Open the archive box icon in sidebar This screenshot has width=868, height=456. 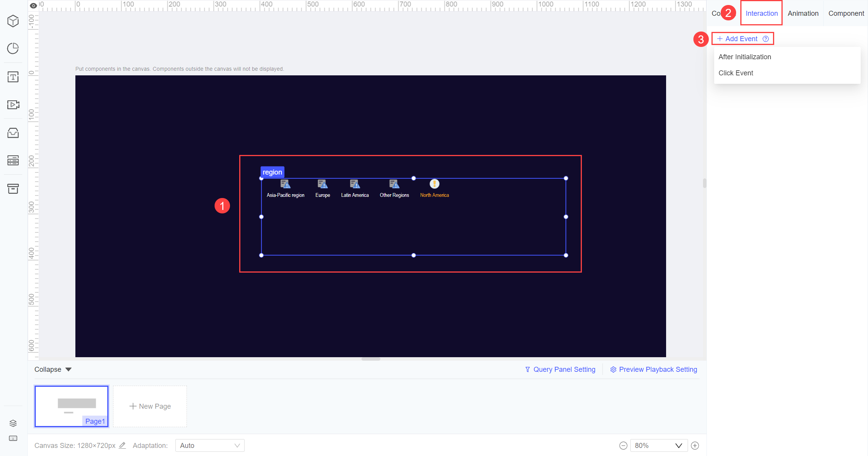tap(13, 189)
